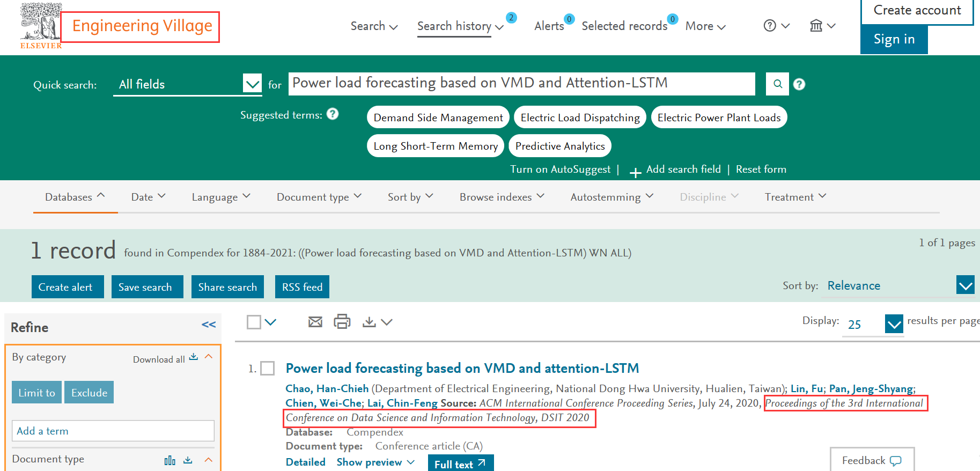Click the Create alert button

click(x=68, y=287)
